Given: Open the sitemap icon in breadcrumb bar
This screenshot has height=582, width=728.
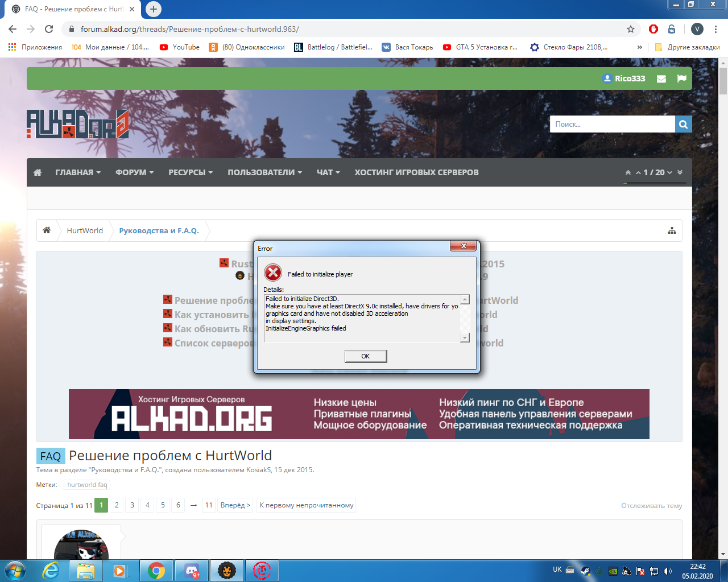Looking at the screenshot, I should pyautogui.click(x=672, y=230).
